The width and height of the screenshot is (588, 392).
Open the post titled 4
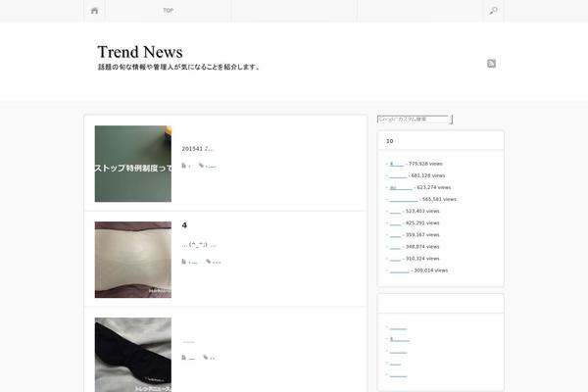[184, 225]
